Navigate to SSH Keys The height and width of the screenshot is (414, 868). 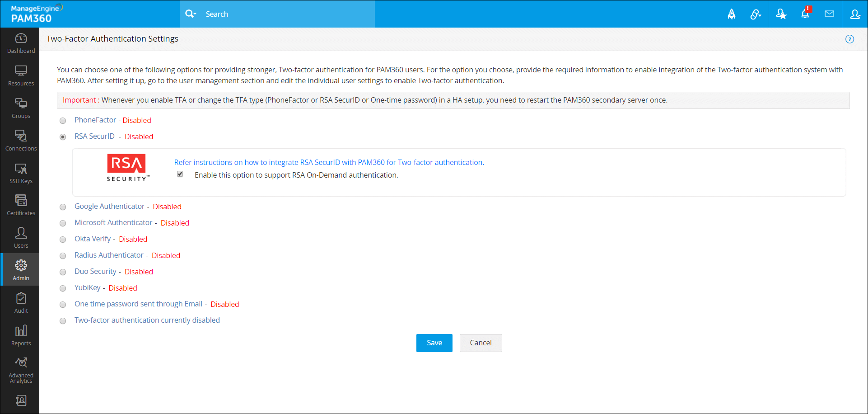(21, 174)
